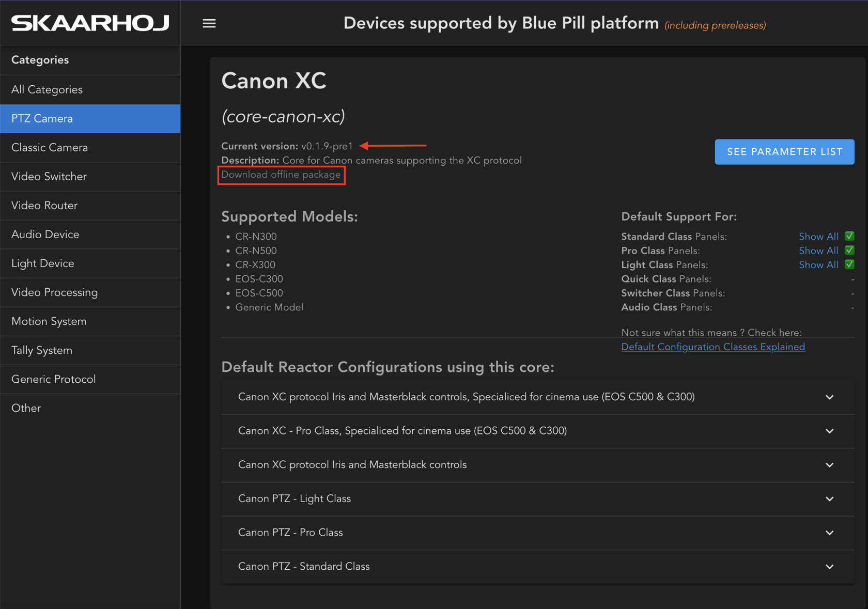Click the CR-X300 model entry
The width and height of the screenshot is (868, 609).
(255, 264)
